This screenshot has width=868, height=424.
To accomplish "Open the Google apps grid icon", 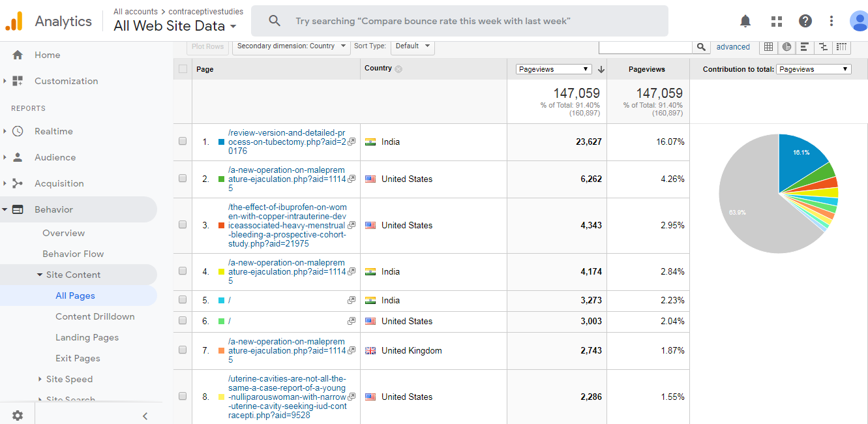I will 776,21.
